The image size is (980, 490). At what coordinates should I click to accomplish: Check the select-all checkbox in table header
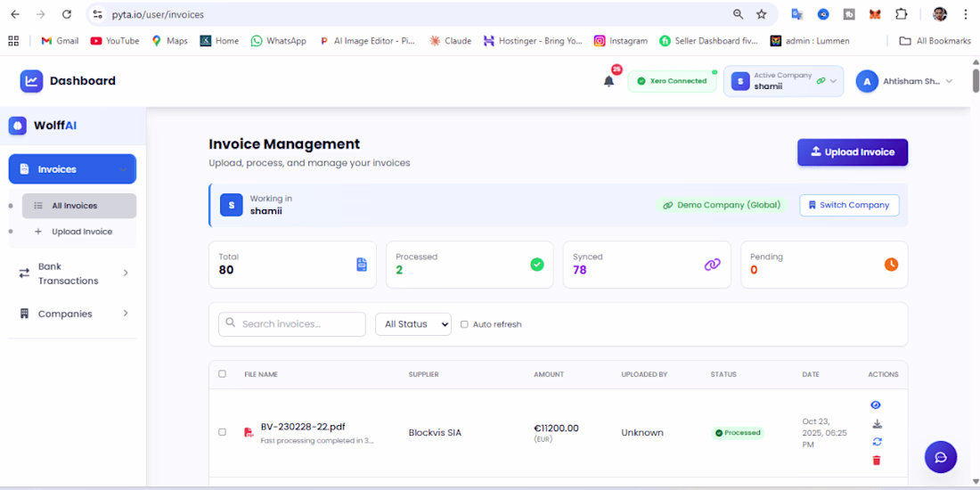tap(223, 374)
